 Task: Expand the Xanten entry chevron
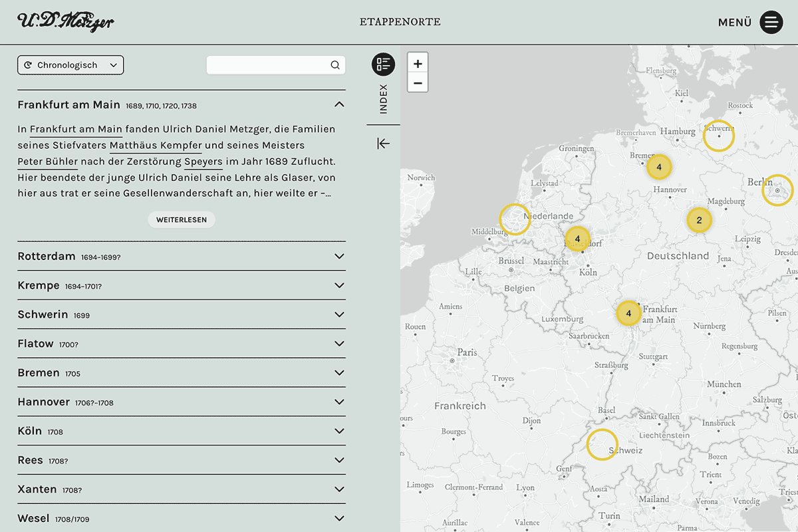click(x=339, y=489)
